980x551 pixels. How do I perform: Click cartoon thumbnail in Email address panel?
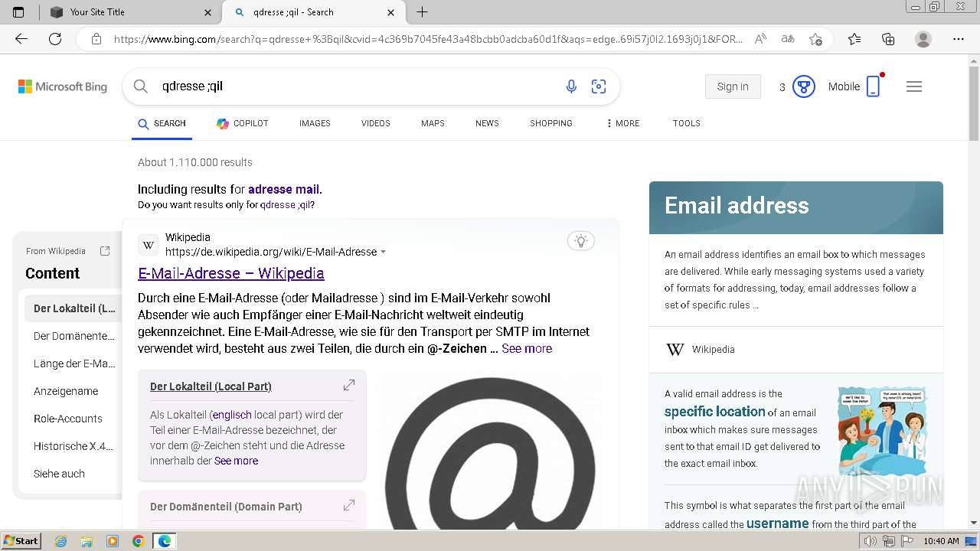click(x=882, y=432)
